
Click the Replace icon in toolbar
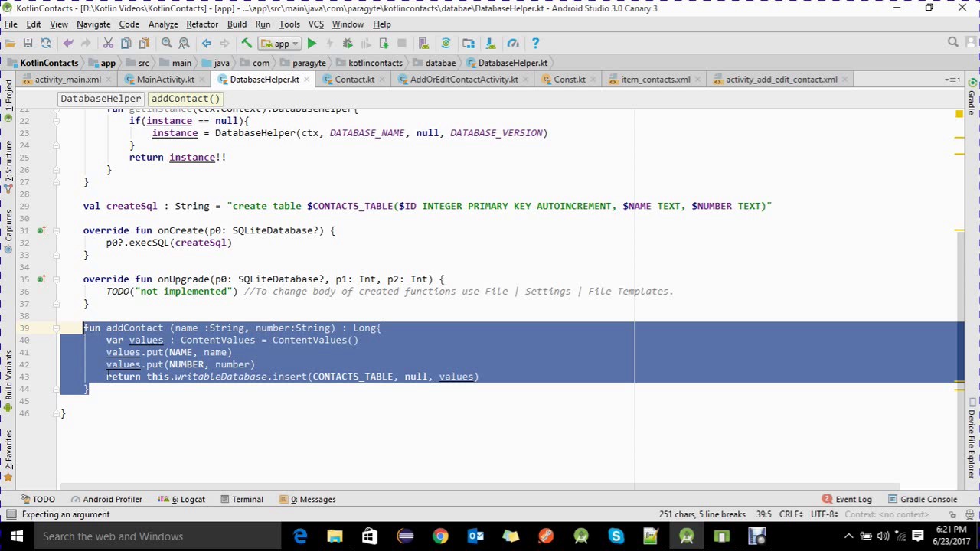[x=184, y=44]
